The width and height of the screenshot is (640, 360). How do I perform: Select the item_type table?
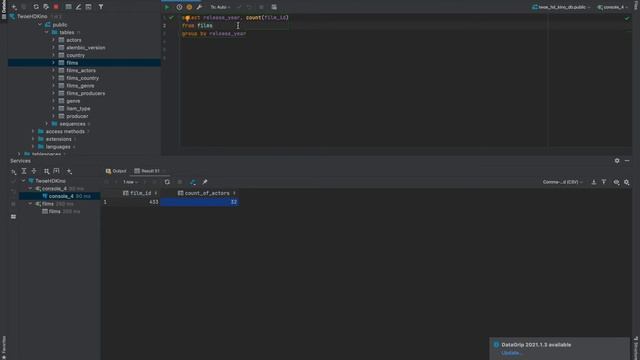click(x=78, y=109)
